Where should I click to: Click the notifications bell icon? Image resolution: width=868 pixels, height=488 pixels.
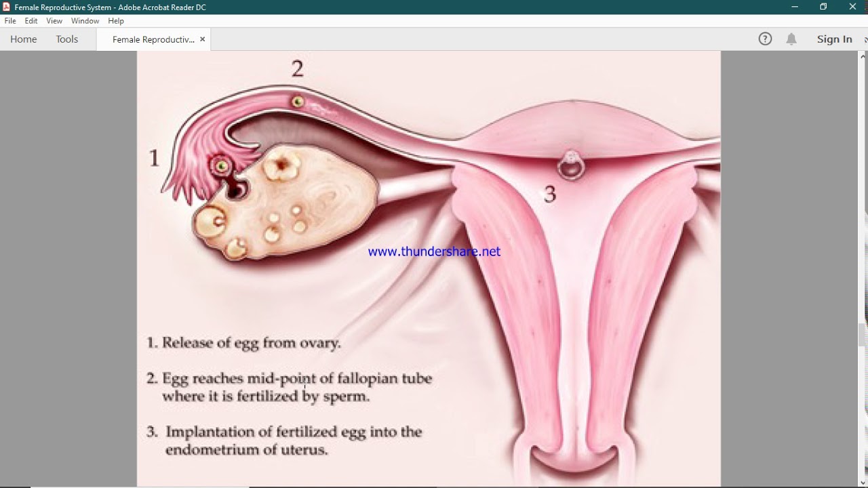(791, 39)
